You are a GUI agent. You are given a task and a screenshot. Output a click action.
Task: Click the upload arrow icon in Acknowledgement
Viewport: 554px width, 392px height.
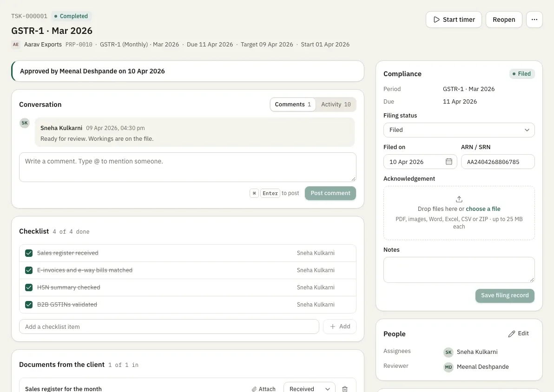[x=459, y=199]
